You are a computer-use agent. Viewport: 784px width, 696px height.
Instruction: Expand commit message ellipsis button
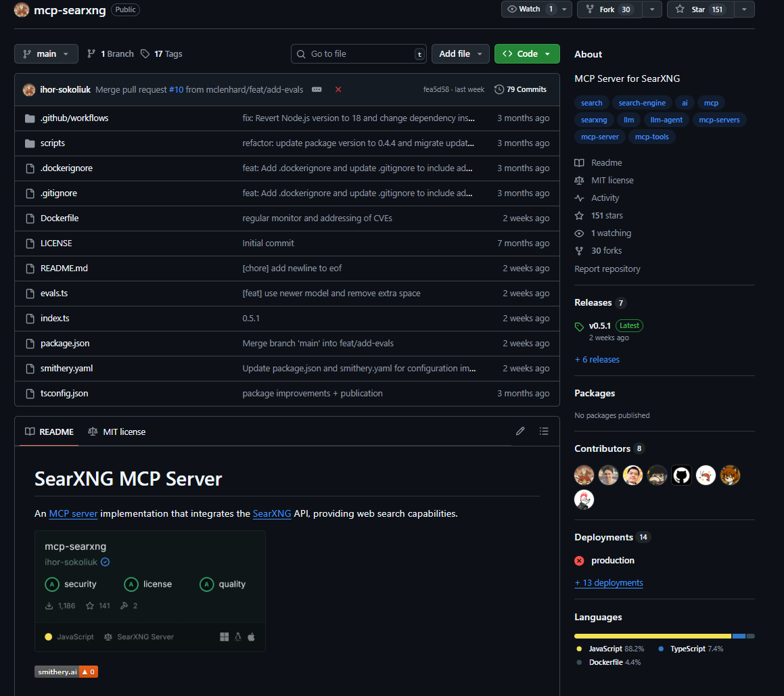[317, 89]
